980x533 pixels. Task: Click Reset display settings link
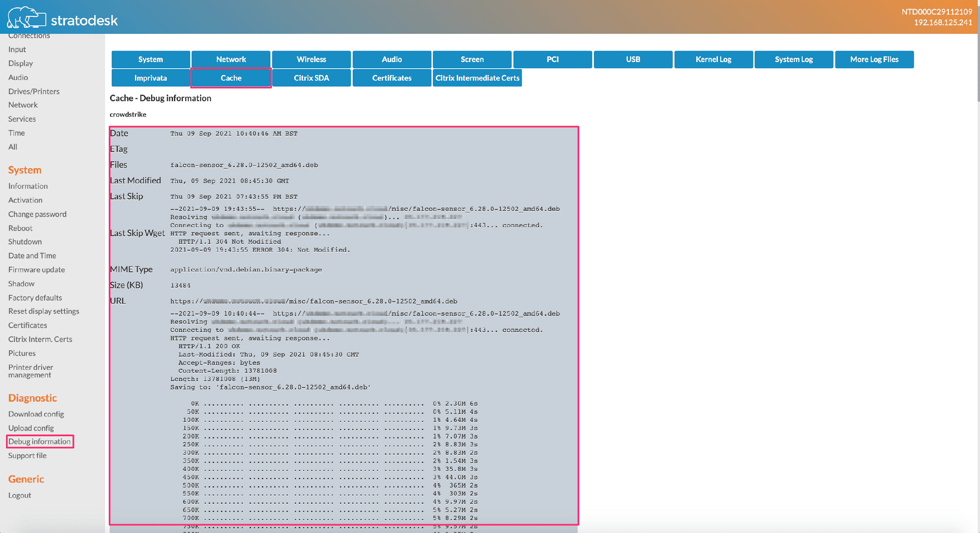click(44, 311)
